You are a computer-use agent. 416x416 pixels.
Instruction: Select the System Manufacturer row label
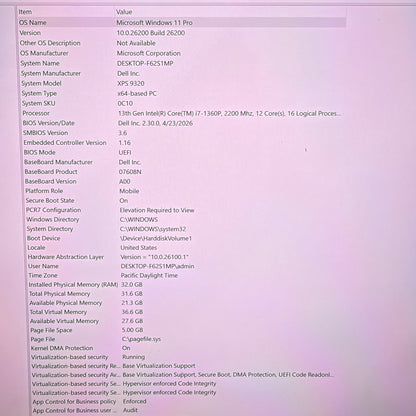click(x=51, y=73)
